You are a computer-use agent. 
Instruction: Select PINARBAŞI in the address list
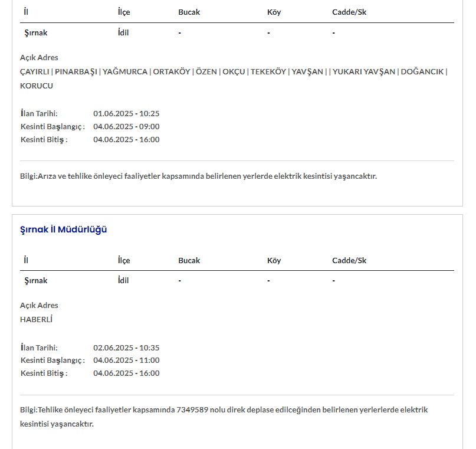[75, 72]
